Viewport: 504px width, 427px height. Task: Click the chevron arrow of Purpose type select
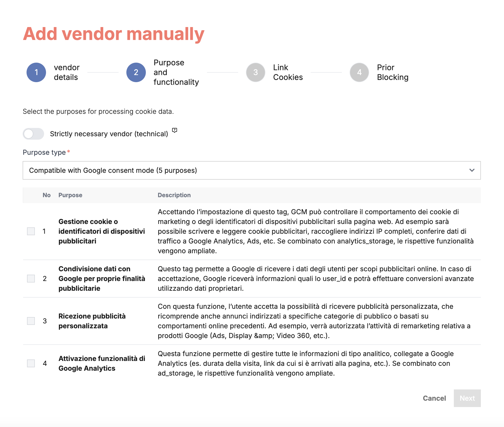[472, 170]
